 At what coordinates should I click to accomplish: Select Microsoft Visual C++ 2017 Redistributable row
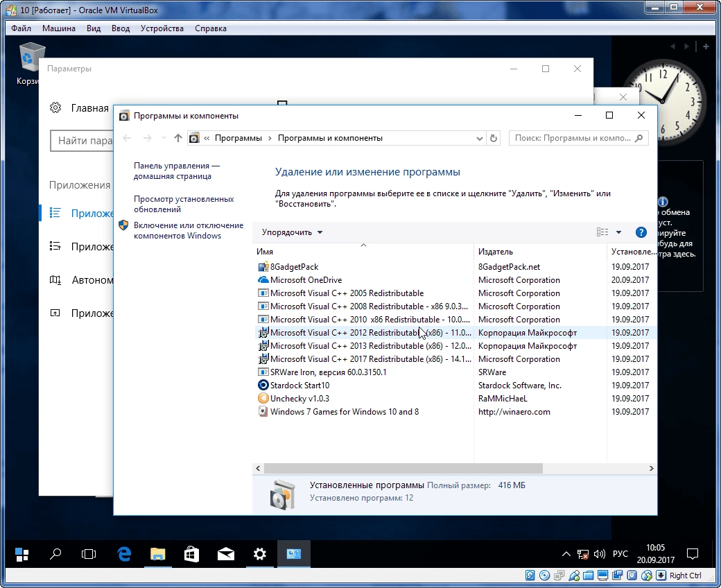(455, 359)
